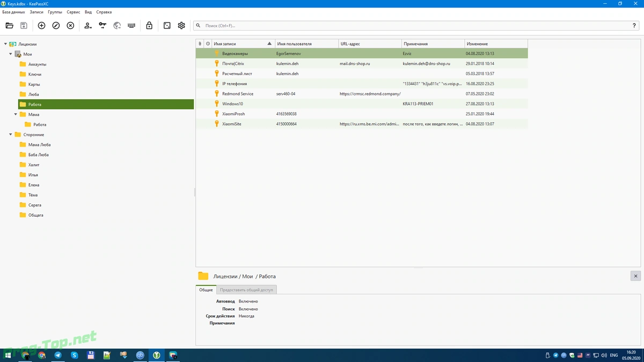The height and width of the screenshot is (362, 644).
Task: Click the search magnifier icon
Action: click(199, 26)
